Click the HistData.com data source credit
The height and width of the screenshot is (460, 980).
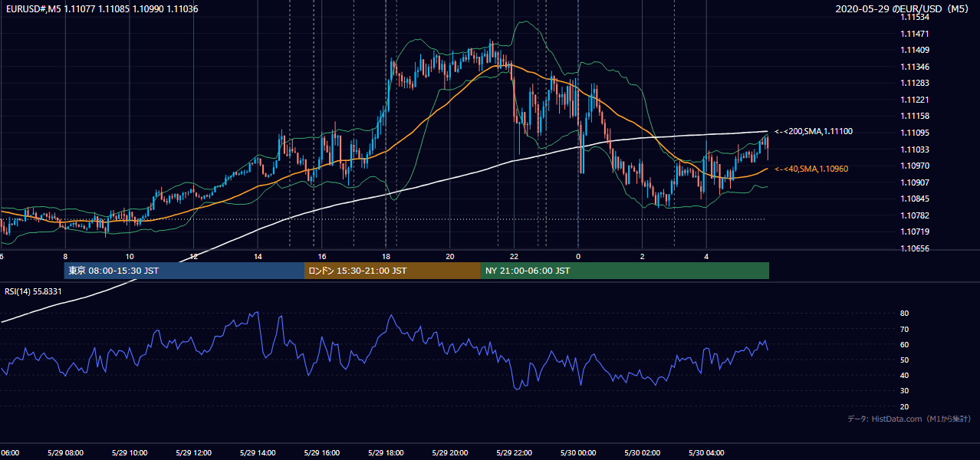point(909,419)
